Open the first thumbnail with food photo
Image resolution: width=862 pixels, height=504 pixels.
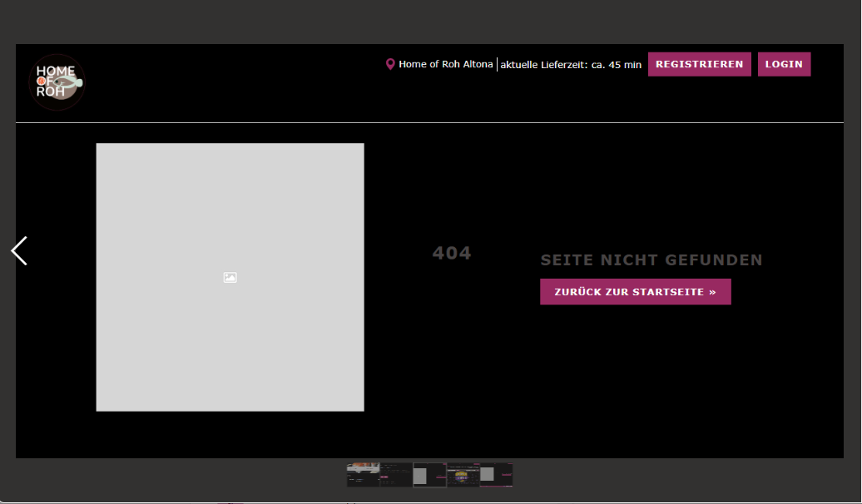coord(363,475)
